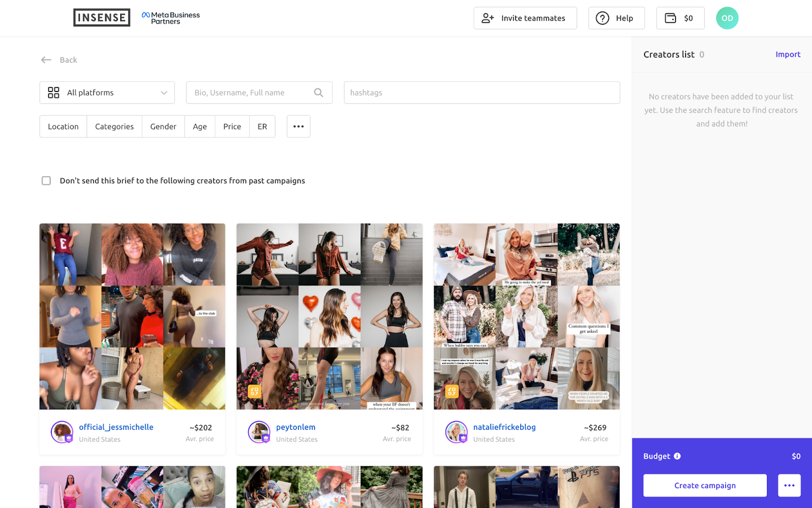Click the Budget info icon
Screen dimensions: 812x508
pos(677,456)
